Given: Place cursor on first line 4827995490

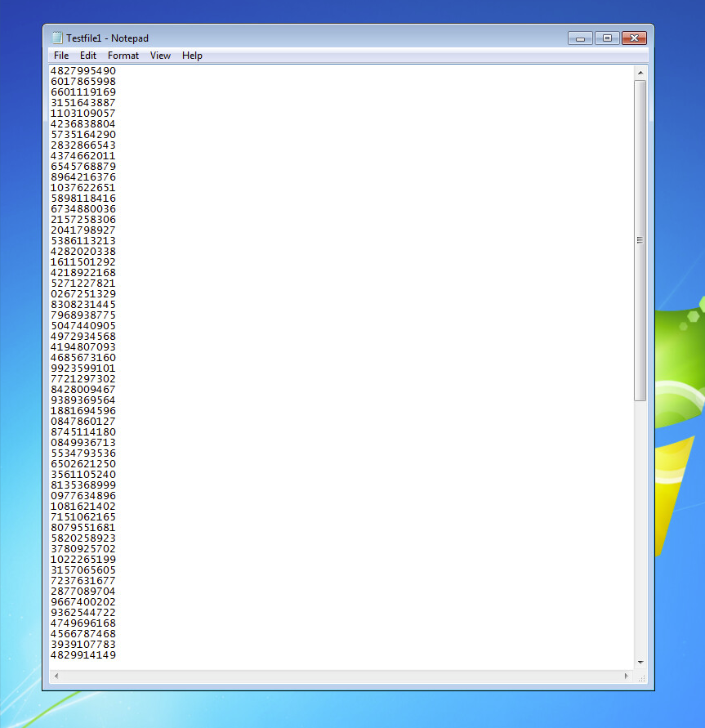Looking at the screenshot, I should click(x=83, y=71).
